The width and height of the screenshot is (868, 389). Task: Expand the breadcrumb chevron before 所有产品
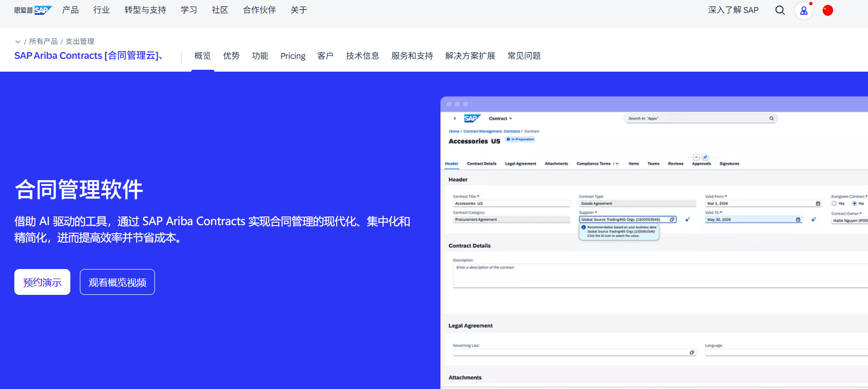18,42
